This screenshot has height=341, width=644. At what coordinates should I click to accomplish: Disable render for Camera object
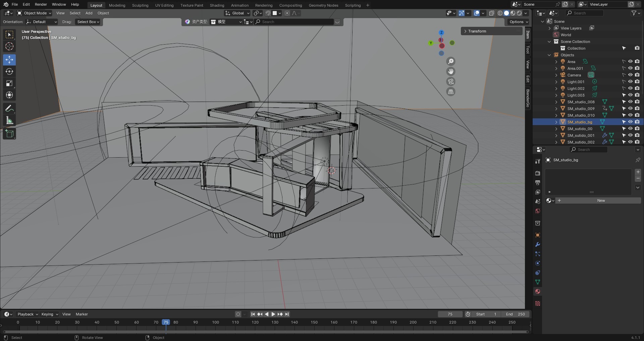tap(637, 75)
